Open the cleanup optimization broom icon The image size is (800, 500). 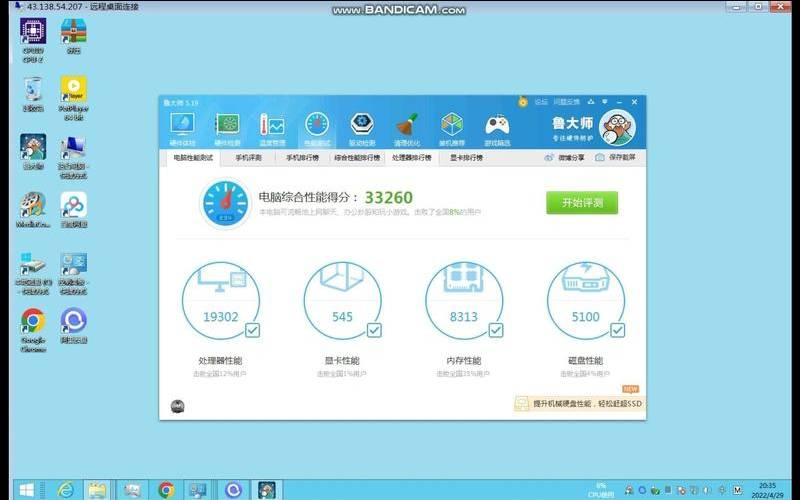point(407,124)
